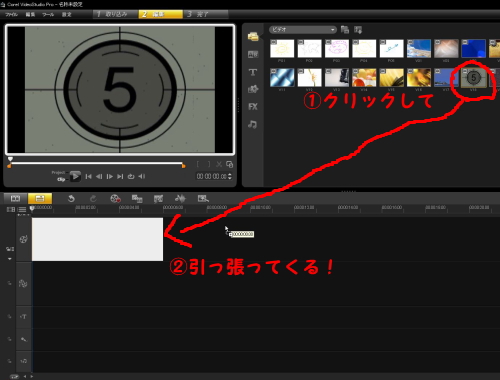Jump to the end with End button
Image resolution: width=500 pixels, height=380 pixels.
click(120, 176)
